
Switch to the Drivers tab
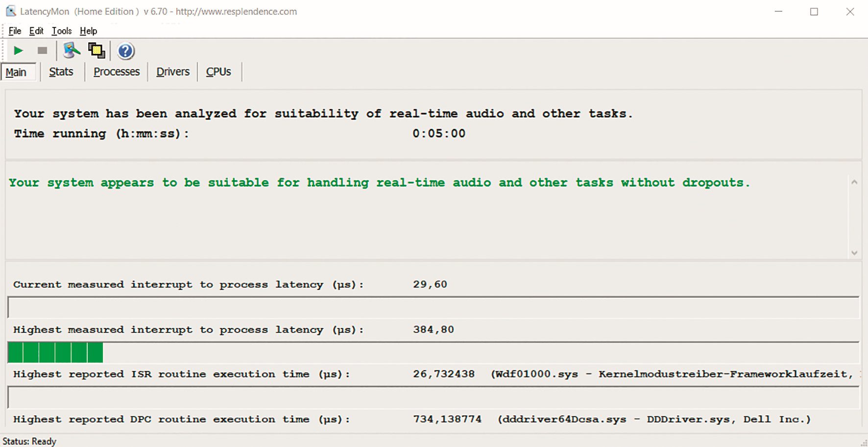173,72
